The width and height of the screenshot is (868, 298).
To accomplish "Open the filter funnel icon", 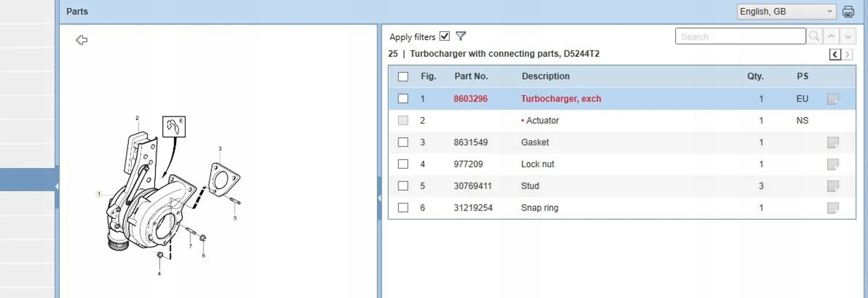I will pos(460,36).
